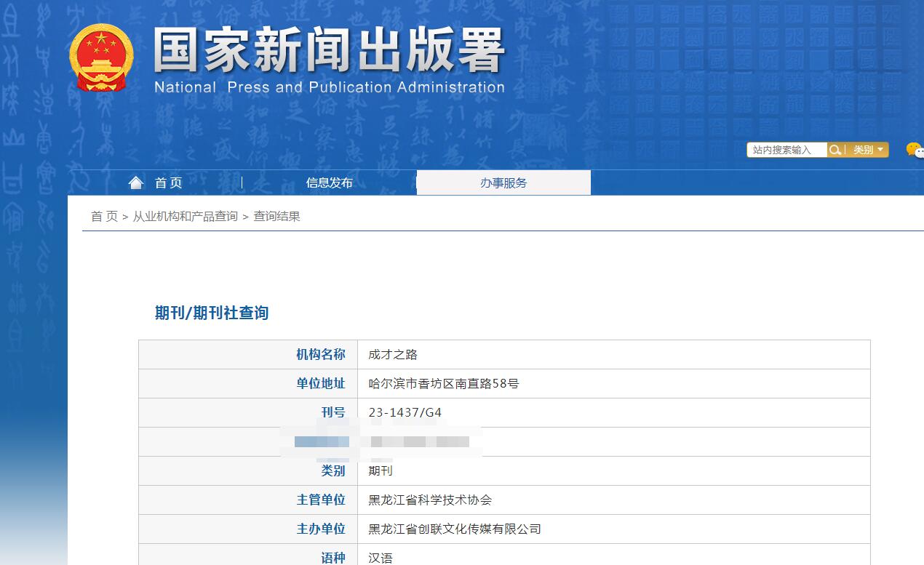Image resolution: width=924 pixels, height=565 pixels.
Task: Click the gold 类别 search filter icon
Action: pyautogui.click(x=835, y=150)
